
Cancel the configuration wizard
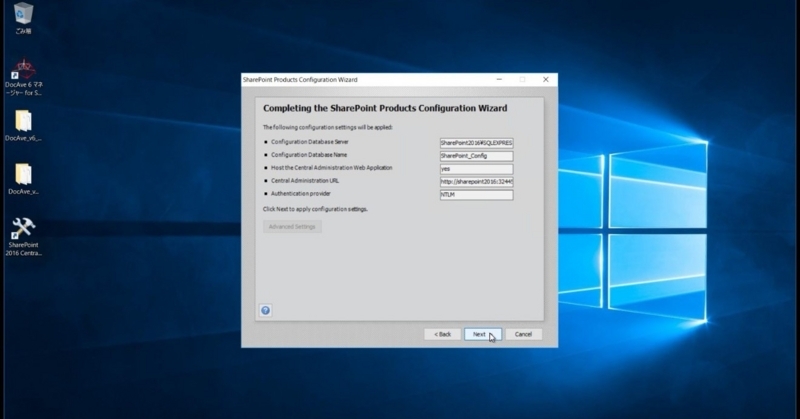(523, 334)
